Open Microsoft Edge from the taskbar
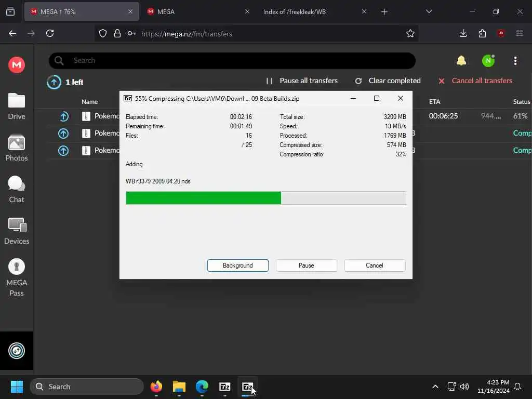The width and height of the screenshot is (532, 399). (202, 387)
